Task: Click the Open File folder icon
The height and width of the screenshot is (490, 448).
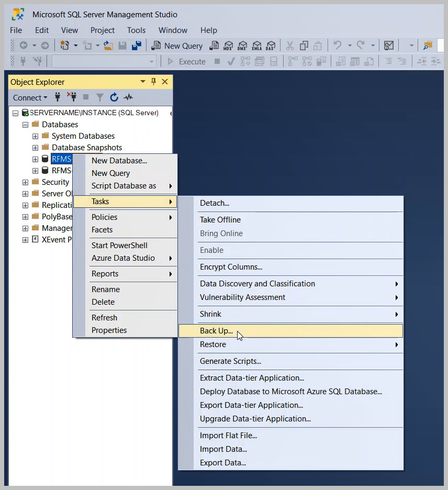Action: [x=108, y=46]
